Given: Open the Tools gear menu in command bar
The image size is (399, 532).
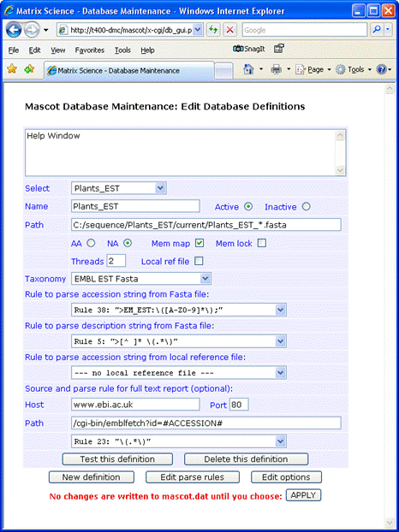Looking at the screenshot, I should (353, 69).
